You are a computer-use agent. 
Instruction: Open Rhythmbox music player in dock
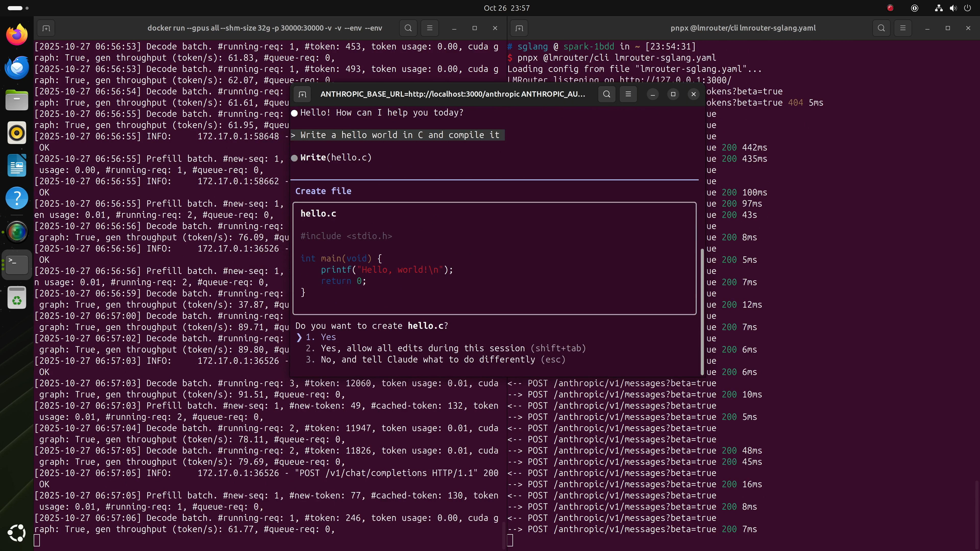(x=17, y=133)
